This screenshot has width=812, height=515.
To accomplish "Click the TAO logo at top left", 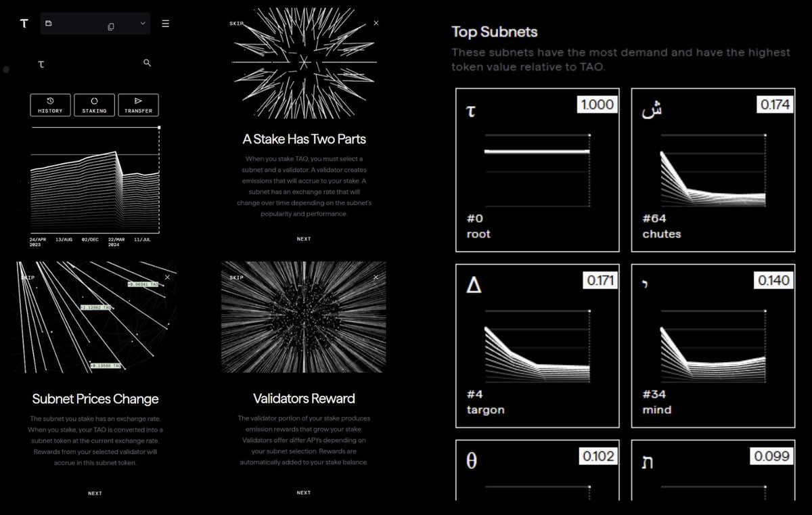I will [24, 24].
